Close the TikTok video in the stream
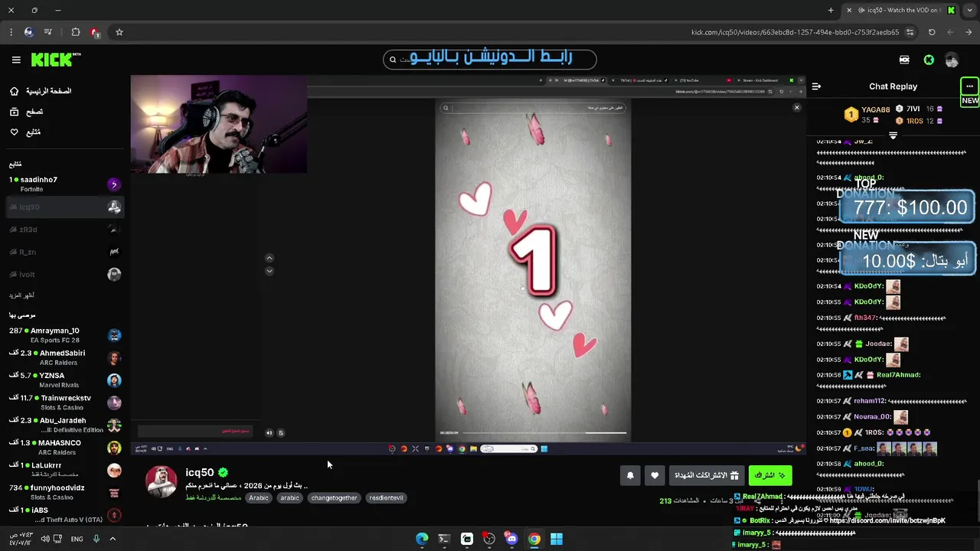 click(796, 108)
